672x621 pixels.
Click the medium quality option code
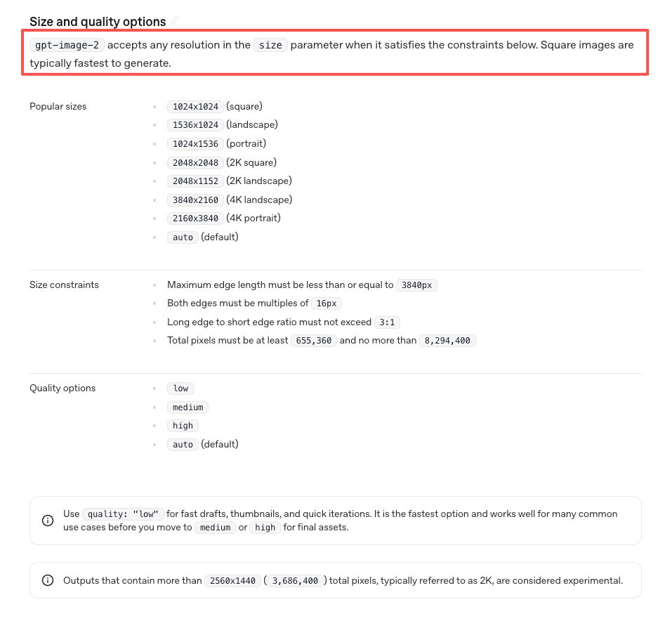click(x=187, y=407)
